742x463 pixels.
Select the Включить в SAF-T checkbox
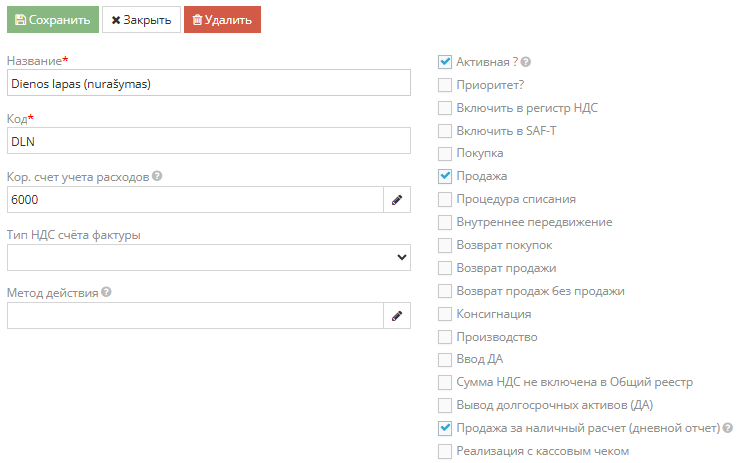pyautogui.click(x=445, y=131)
